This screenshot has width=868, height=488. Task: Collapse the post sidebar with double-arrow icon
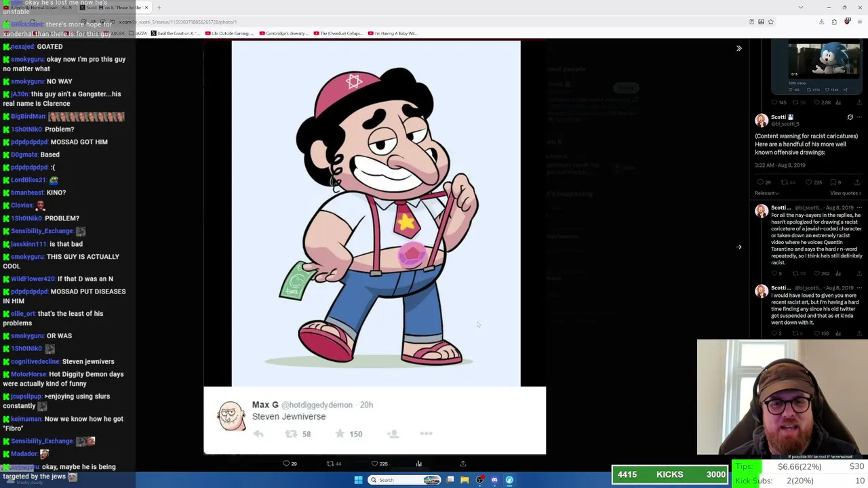pos(739,48)
